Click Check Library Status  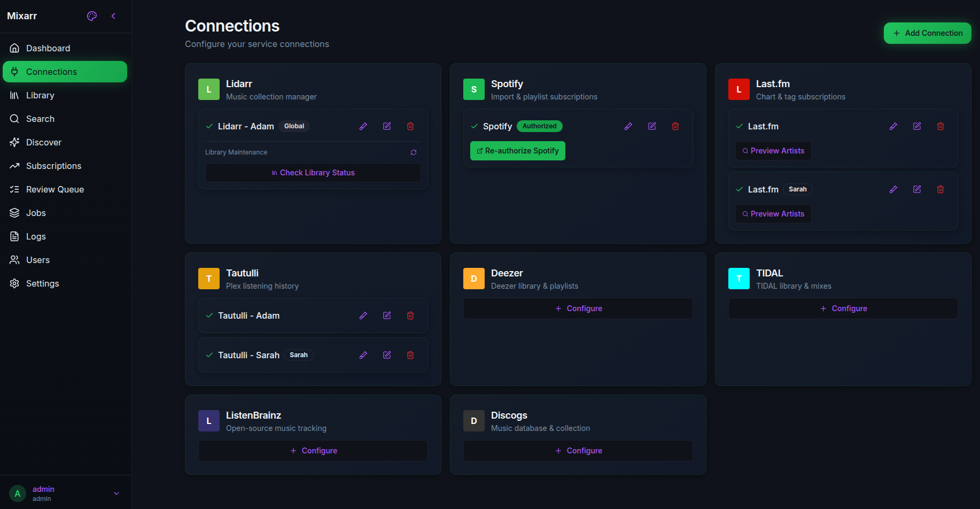pos(313,173)
